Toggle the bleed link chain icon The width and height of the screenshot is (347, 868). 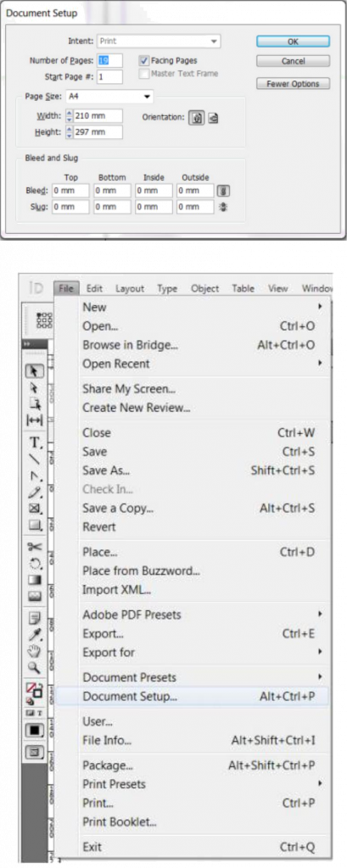(223, 191)
